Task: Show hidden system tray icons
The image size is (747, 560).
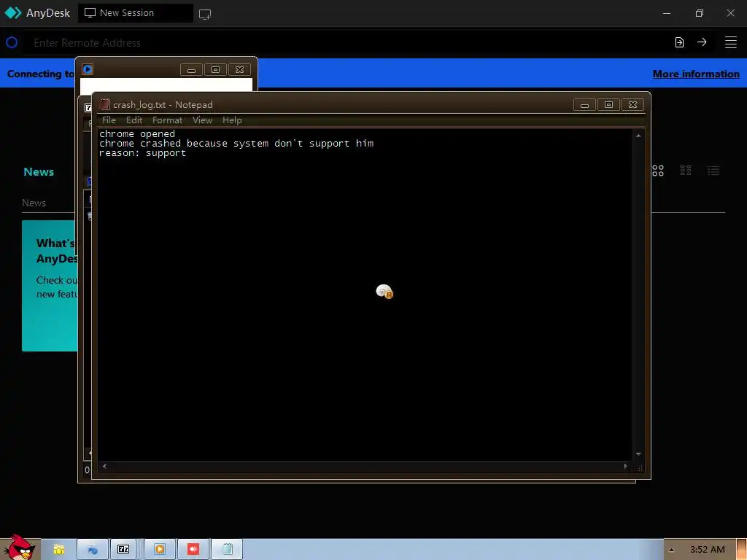Action: [671, 550]
